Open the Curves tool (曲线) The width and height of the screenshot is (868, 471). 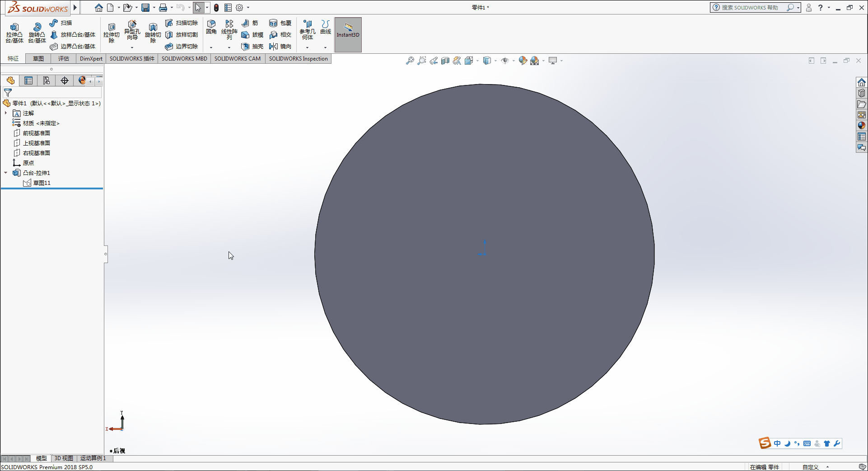point(326,27)
